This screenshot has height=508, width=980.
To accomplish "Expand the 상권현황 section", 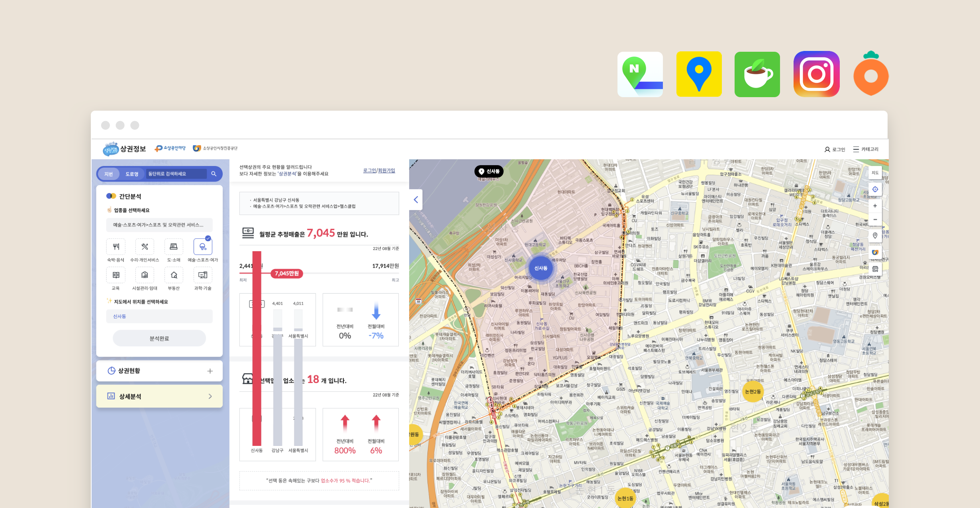I will pyautogui.click(x=210, y=371).
